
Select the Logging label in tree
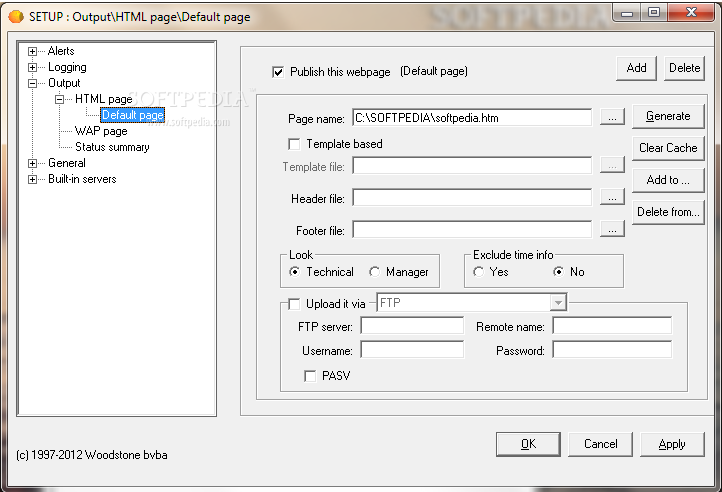[x=67, y=67]
